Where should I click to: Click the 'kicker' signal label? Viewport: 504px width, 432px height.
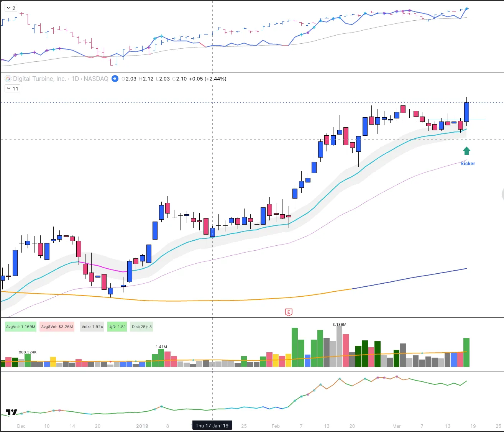coord(468,164)
